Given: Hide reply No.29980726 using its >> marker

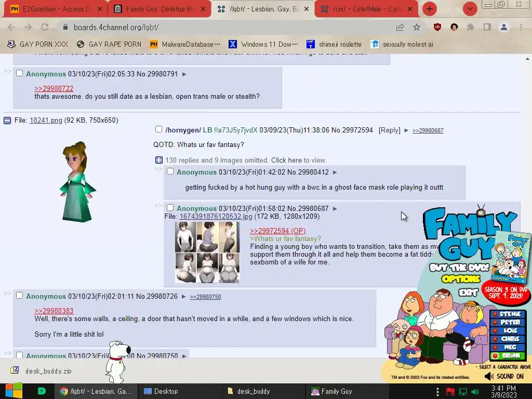Looking at the screenshot, I should (7, 293).
